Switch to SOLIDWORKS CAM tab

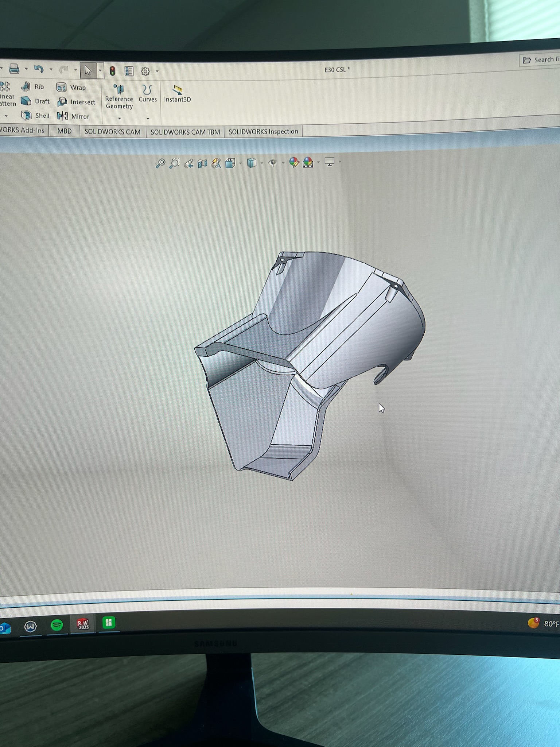point(112,132)
